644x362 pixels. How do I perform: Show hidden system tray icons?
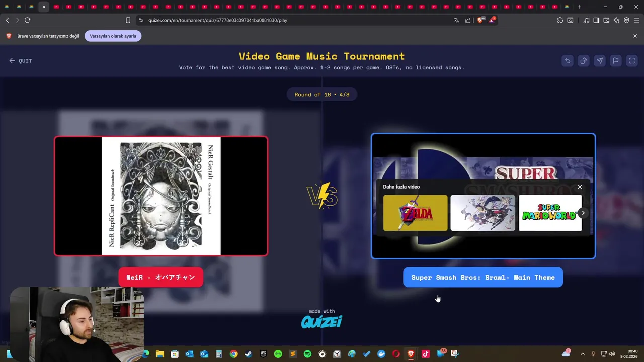583,354
